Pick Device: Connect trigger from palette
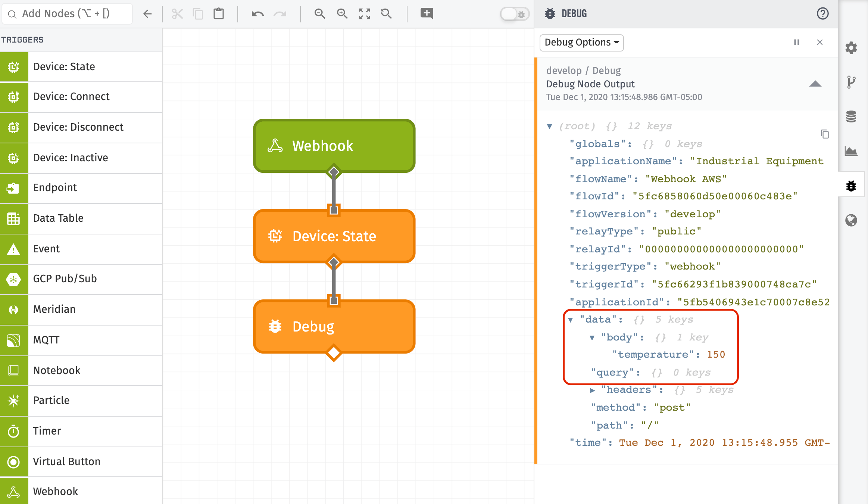Screen dimensions: 868x504 pos(81,97)
